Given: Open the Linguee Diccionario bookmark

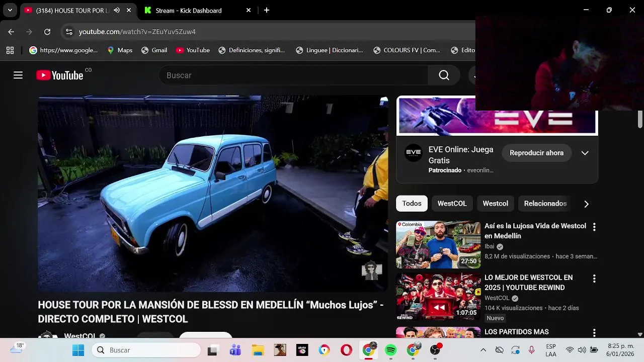Looking at the screenshot, I should 330,50.
